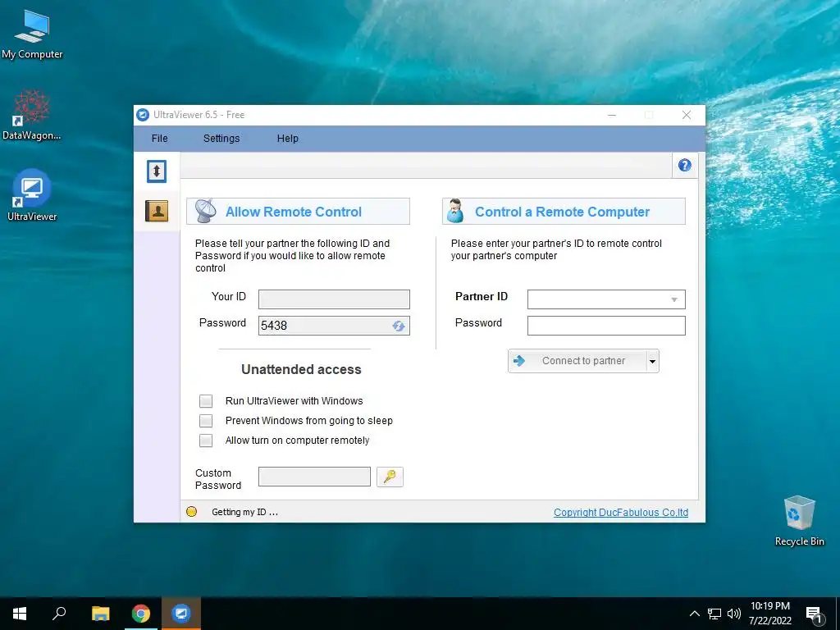
Task: Open the Windows Start menu
Action: 20,614
